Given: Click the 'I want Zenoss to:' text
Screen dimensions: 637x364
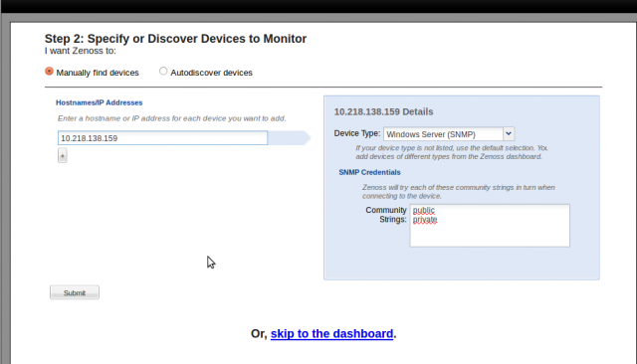Looking at the screenshot, I should point(81,51).
